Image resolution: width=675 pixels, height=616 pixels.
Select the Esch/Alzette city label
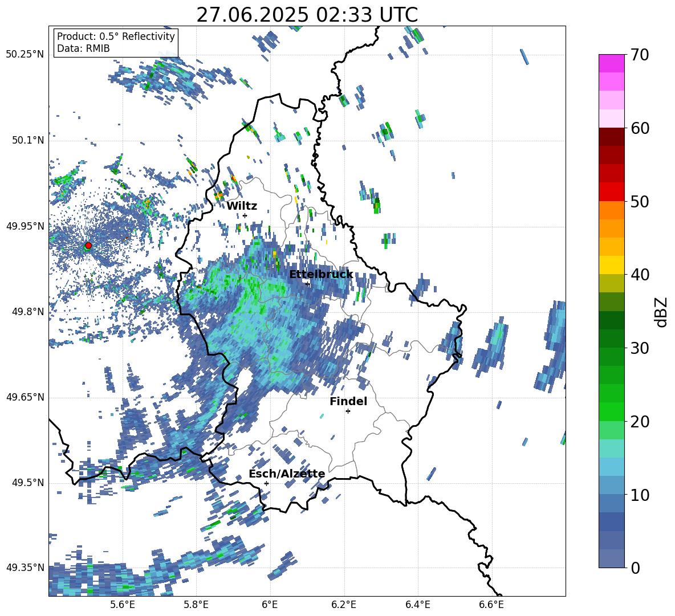[287, 474]
